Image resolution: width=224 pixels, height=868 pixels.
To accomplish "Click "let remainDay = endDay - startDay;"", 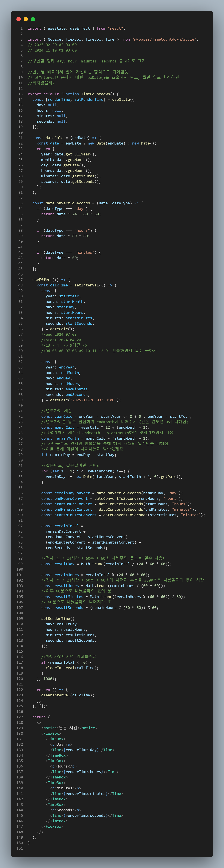I will [79, 455].
